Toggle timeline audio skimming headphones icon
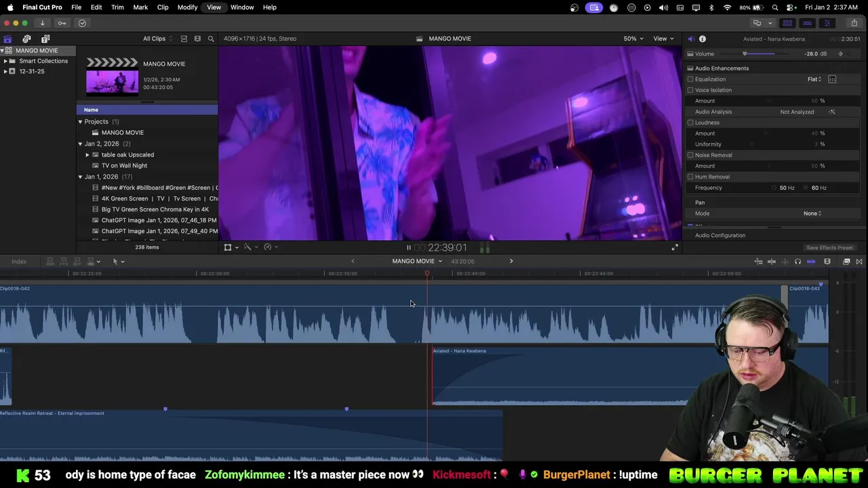 click(x=797, y=262)
